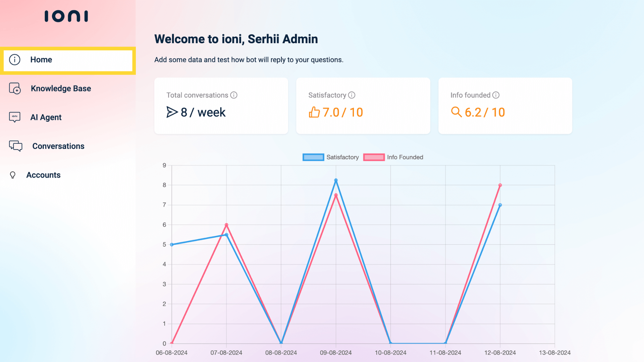644x362 pixels.
Task: Click the Accounts navigation icon
Action: [x=12, y=175]
